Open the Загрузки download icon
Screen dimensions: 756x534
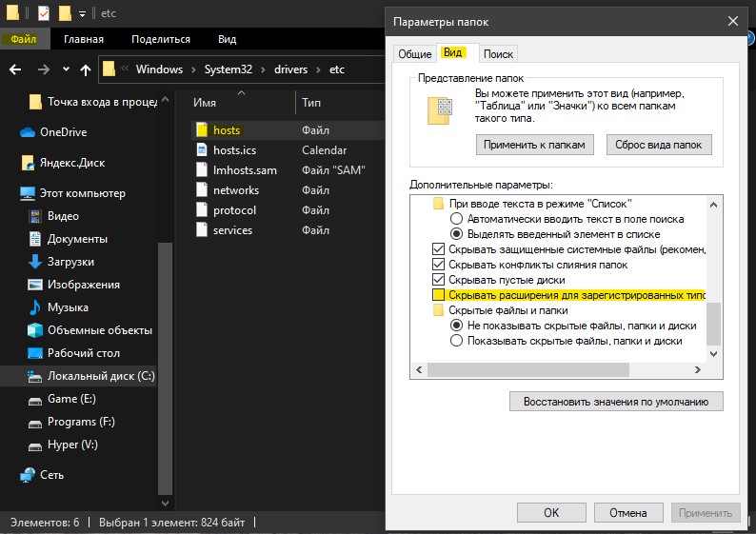tap(34, 262)
